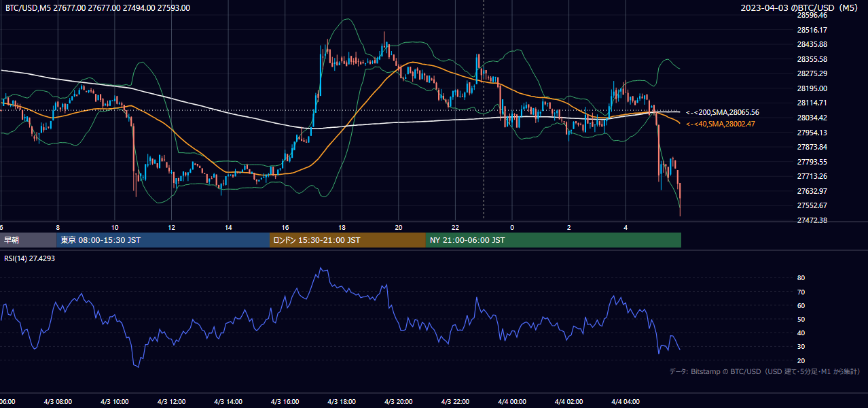Click hour label 14 under the price chart
868x408 pixels.
click(228, 227)
